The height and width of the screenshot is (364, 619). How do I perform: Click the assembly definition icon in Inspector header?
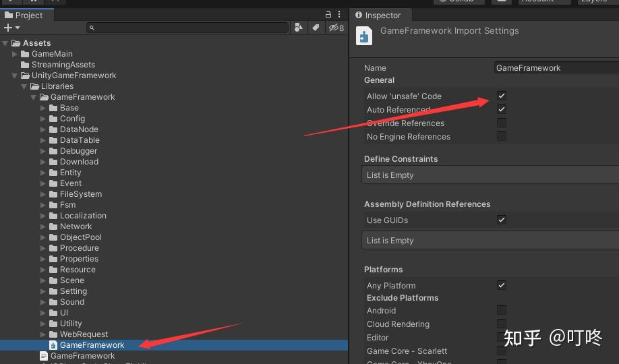click(x=364, y=36)
